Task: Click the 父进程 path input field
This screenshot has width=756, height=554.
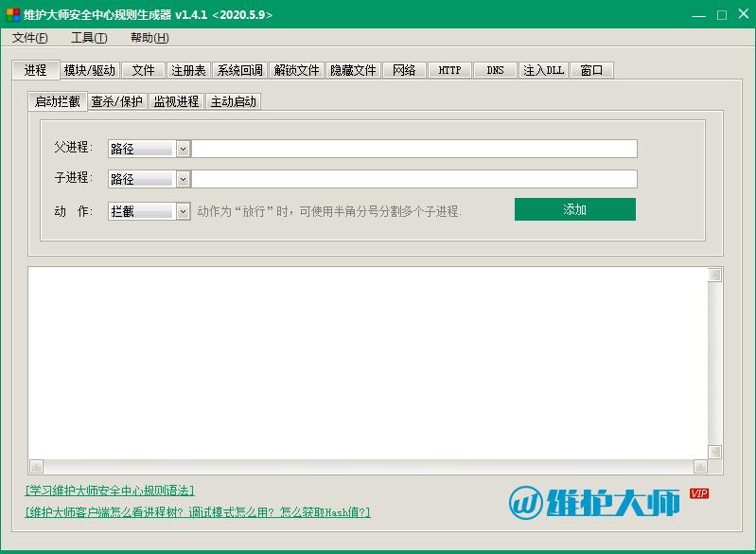Action: (414, 149)
